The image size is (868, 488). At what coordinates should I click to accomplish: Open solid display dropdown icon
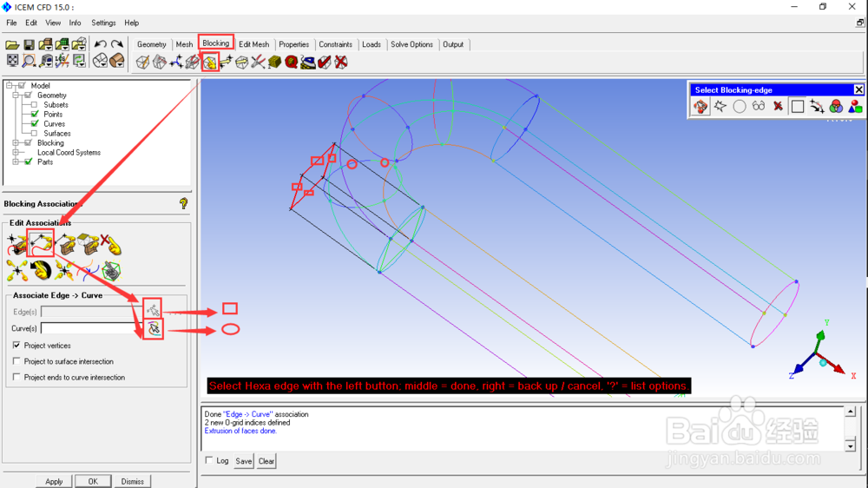[x=117, y=61]
